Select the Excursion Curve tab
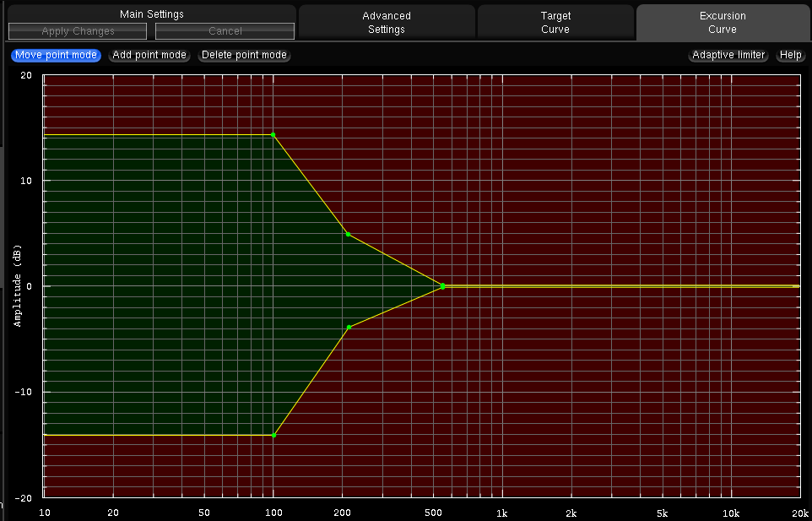812x521 pixels. pos(723,23)
